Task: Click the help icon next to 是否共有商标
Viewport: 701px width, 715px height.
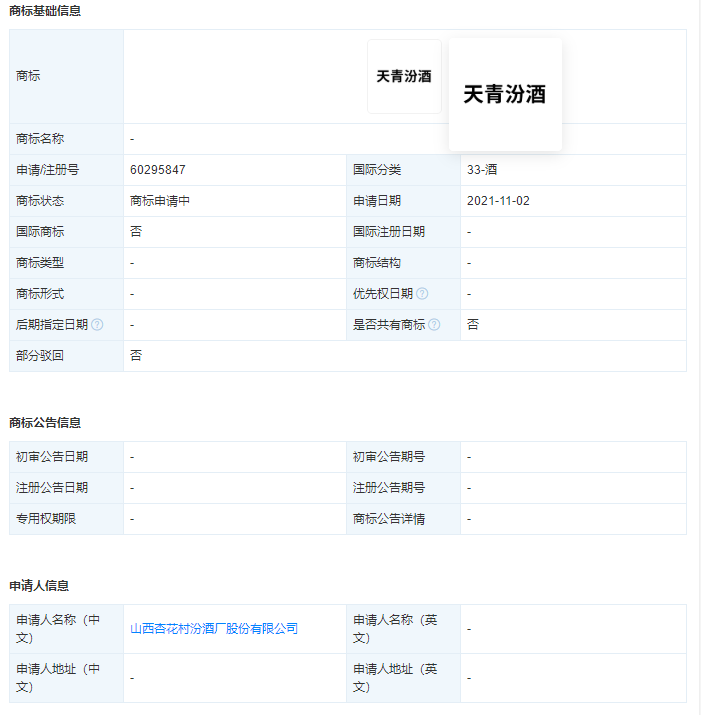Action: coord(434,325)
